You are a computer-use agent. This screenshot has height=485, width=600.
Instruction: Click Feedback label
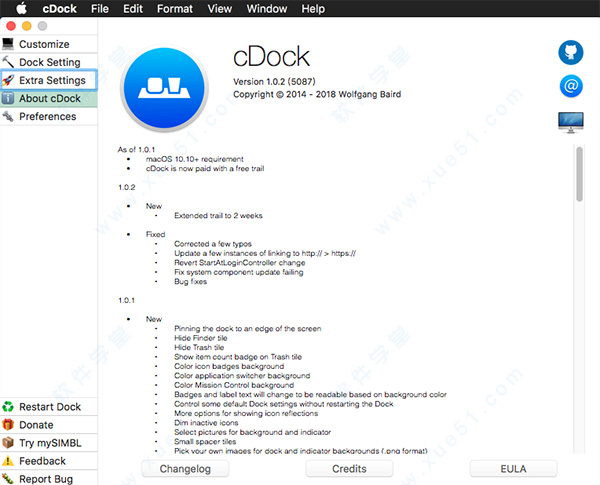[42, 461]
